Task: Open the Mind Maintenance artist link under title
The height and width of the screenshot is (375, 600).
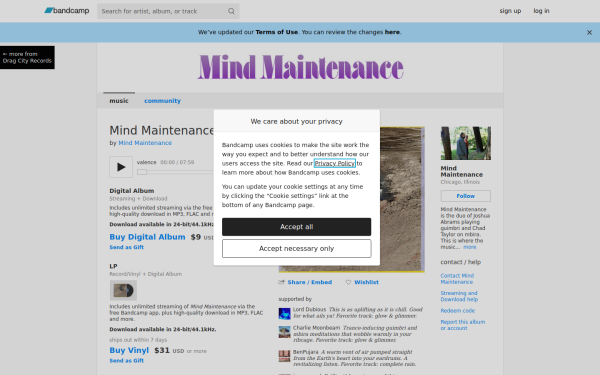Action: click(x=145, y=143)
